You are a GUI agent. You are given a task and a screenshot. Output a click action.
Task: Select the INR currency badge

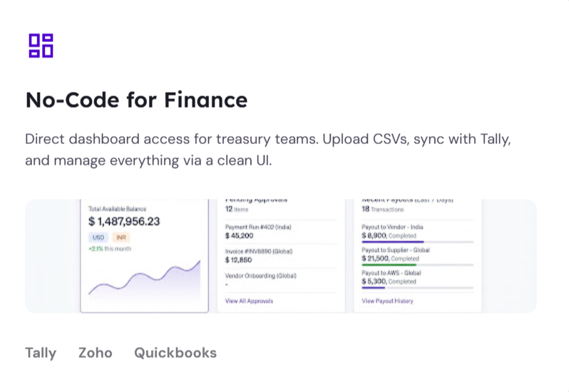point(121,237)
